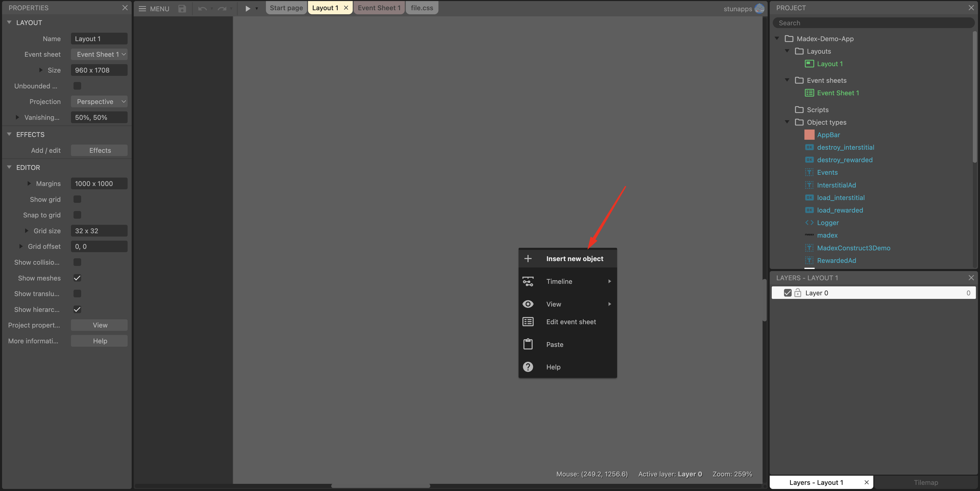The height and width of the screenshot is (491, 980).
Task: Uncheck the Show meshes checkbox
Action: click(x=77, y=278)
